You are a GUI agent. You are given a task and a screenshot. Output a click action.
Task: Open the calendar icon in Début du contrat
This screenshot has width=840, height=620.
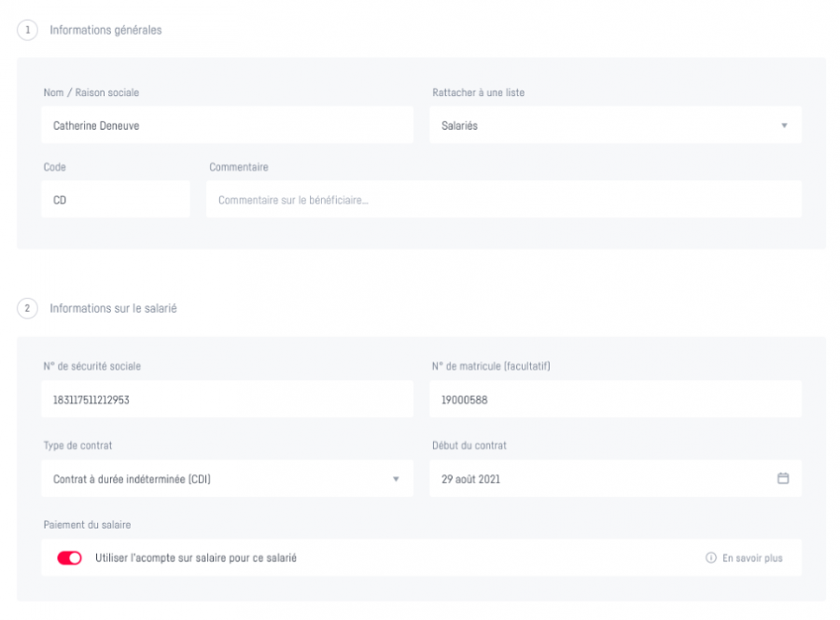tap(783, 478)
